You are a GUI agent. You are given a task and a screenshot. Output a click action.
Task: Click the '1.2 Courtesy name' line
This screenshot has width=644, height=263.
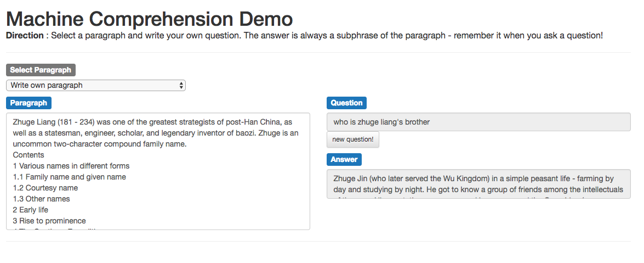click(x=45, y=188)
